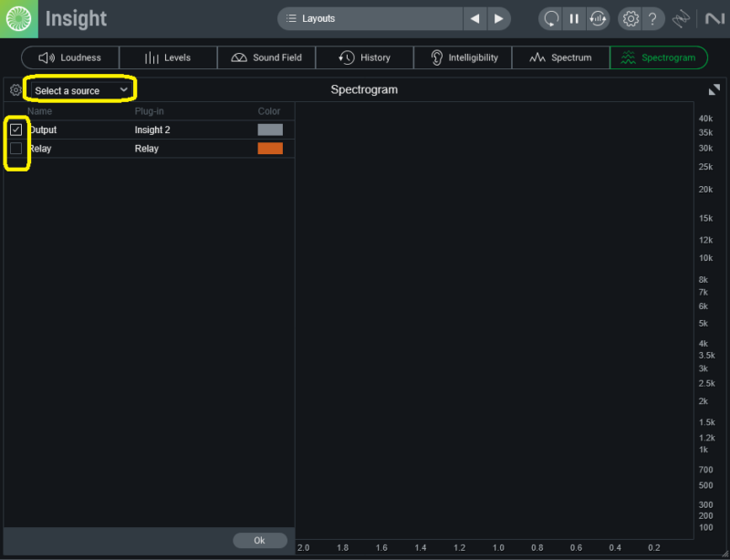
Task: Go to previous layout with left arrow
Action: tap(475, 18)
